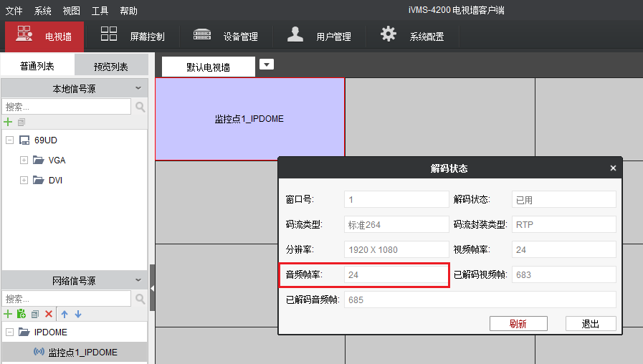Viewport: 643px width, 364px height.
Task: Click the green add icon under 网络信号源
Action: click(x=8, y=314)
